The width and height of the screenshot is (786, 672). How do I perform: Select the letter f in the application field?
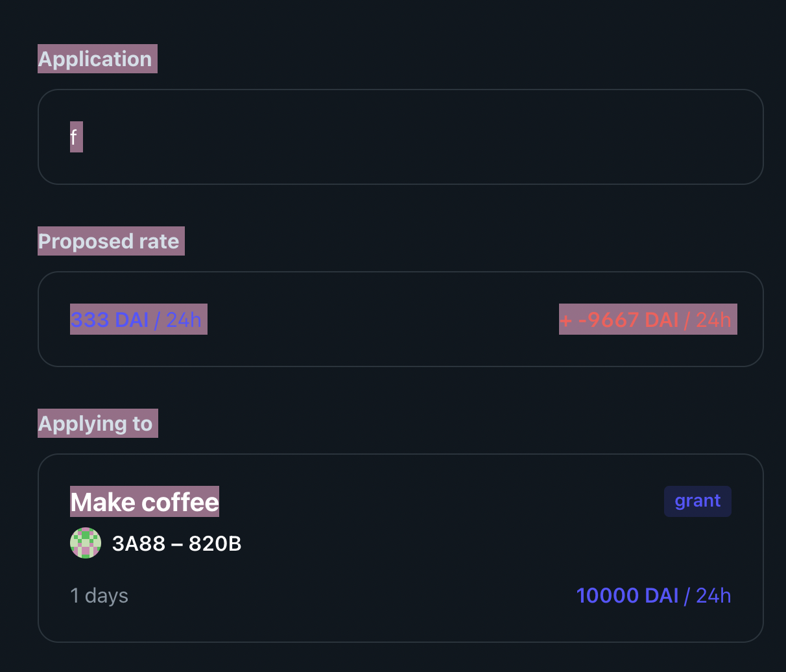point(75,137)
